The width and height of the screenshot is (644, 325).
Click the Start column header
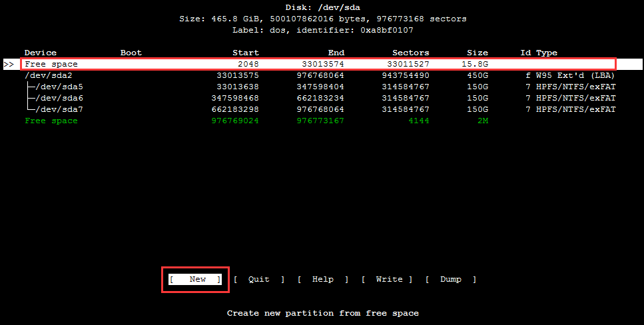[x=245, y=53]
